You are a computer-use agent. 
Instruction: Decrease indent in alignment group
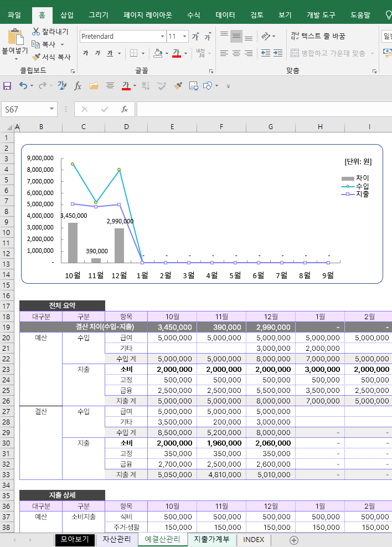pos(266,53)
